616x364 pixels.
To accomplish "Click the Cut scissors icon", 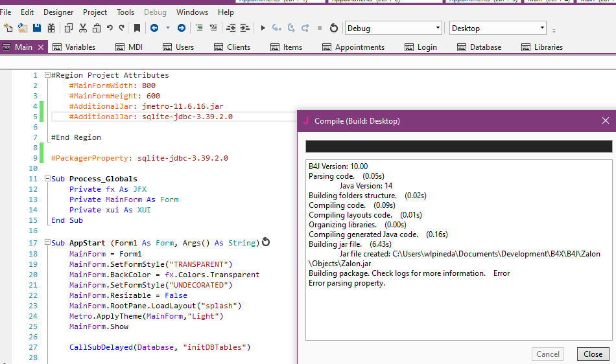I will pyautogui.click(x=82, y=28).
